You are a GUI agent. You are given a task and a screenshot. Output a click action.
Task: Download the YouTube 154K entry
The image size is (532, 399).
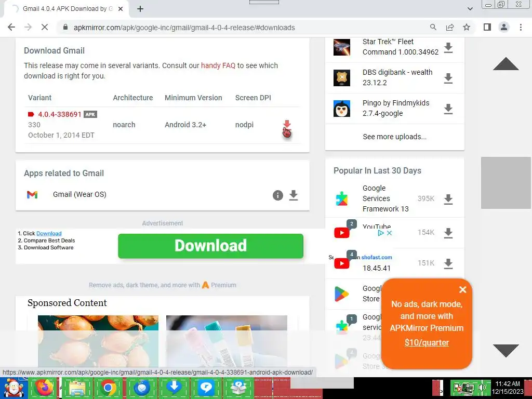pyautogui.click(x=448, y=233)
